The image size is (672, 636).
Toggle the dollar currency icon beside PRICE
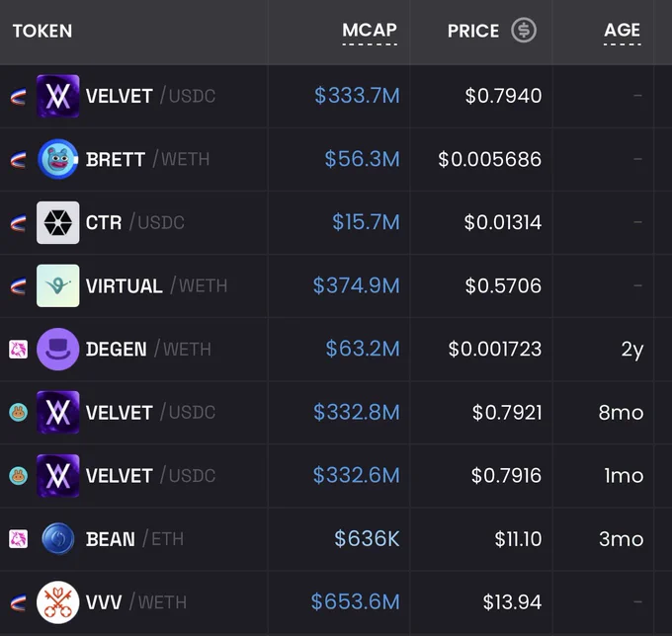tap(524, 31)
